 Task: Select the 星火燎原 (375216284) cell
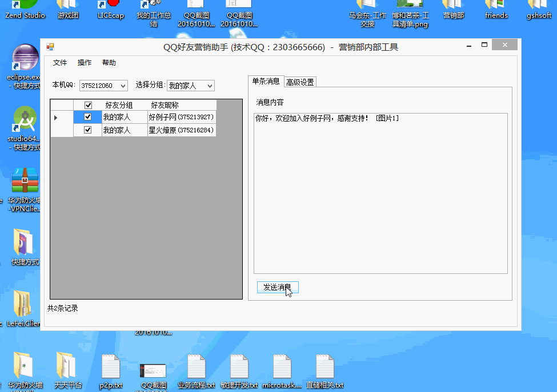tap(182, 130)
